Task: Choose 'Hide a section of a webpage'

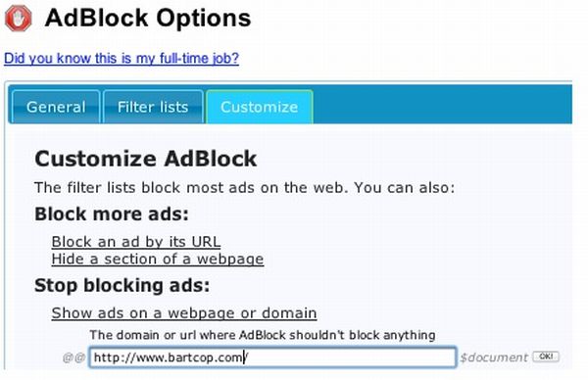Action: click(158, 259)
